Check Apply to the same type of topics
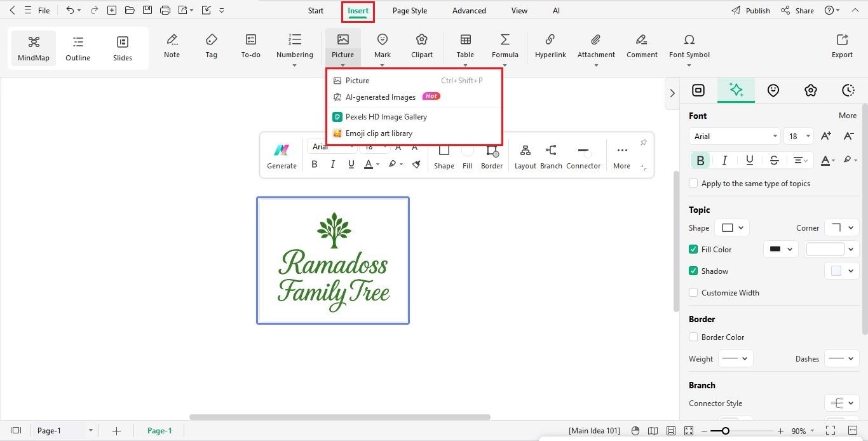The image size is (868, 441). click(693, 184)
